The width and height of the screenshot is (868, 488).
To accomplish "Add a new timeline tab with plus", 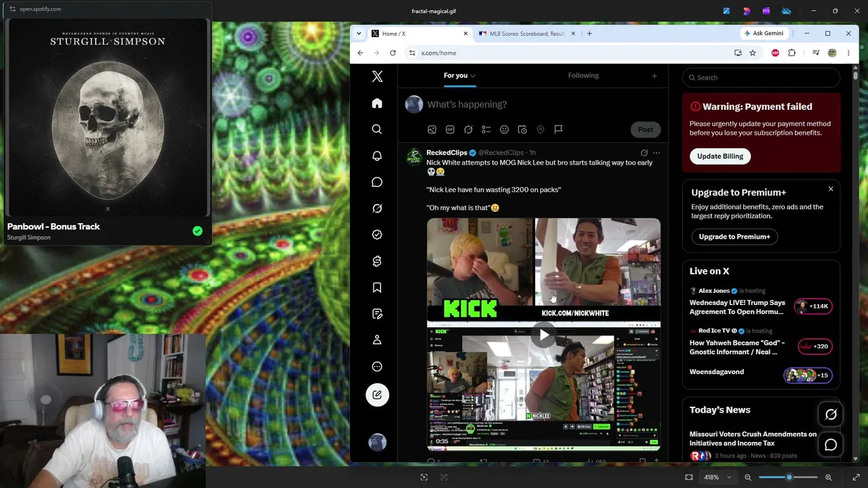I will click(x=654, y=76).
